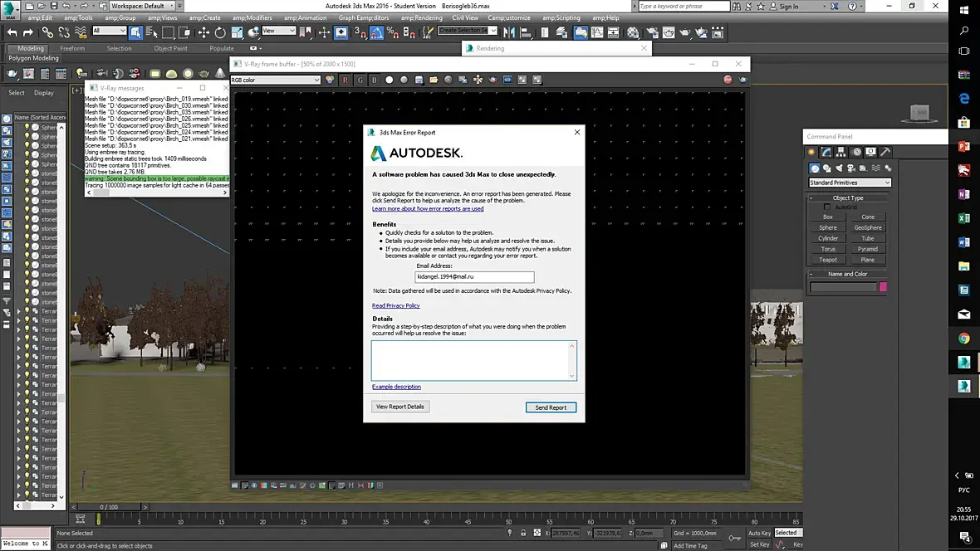Open the RGB color channel dropdown
Viewport: 980px width, 551px height.
coord(275,80)
